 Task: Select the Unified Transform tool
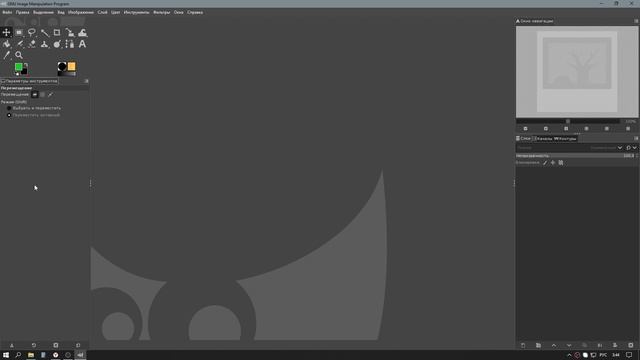(x=70, y=32)
